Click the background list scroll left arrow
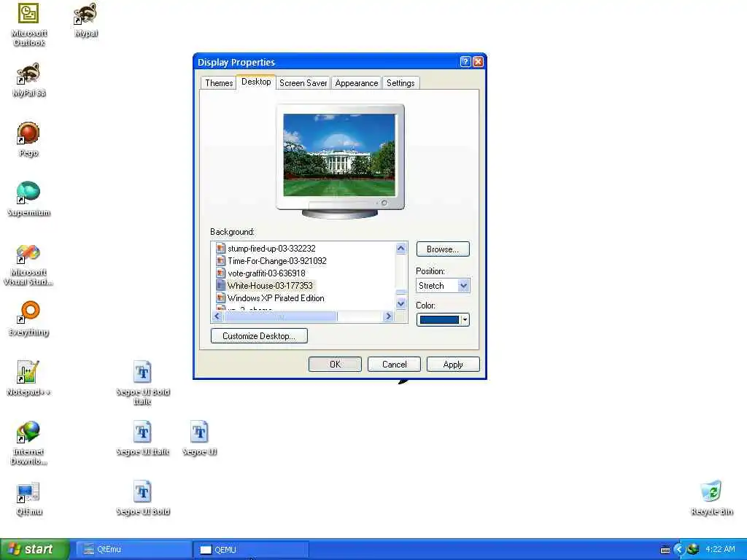The image size is (747, 560). click(x=217, y=316)
